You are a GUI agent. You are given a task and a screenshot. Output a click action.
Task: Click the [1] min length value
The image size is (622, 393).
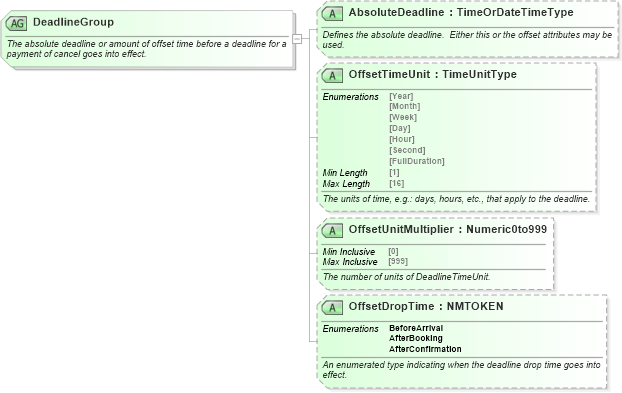click(394, 173)
